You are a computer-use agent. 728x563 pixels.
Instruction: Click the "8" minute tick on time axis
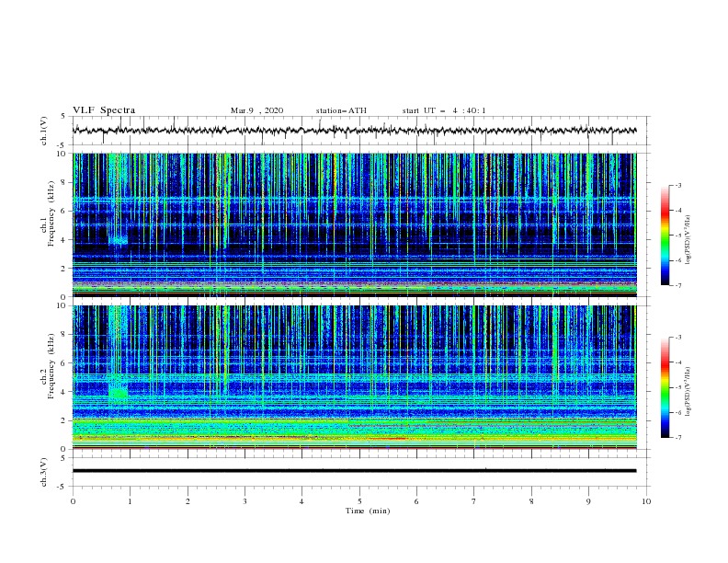(x=531, y=501)
